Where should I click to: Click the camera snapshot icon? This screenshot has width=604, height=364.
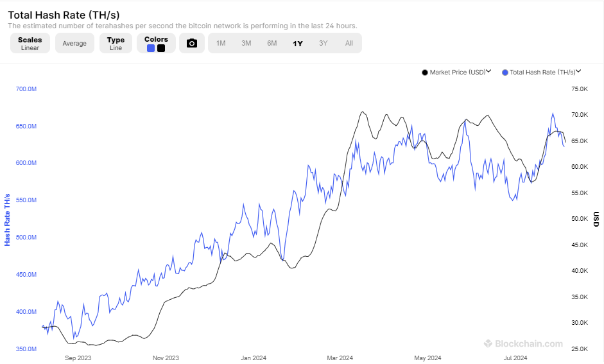(x=191, y=43)
